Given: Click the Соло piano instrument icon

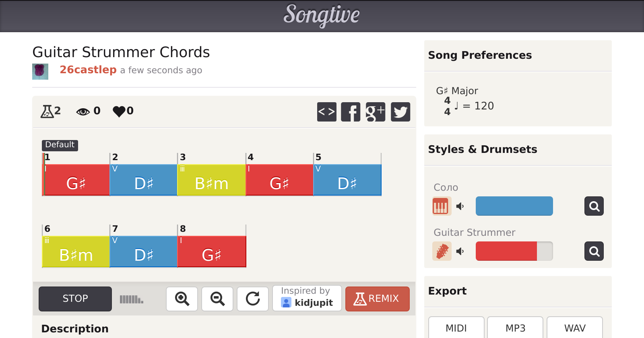Looking at the screenshot, I should [x=441, y=206].
